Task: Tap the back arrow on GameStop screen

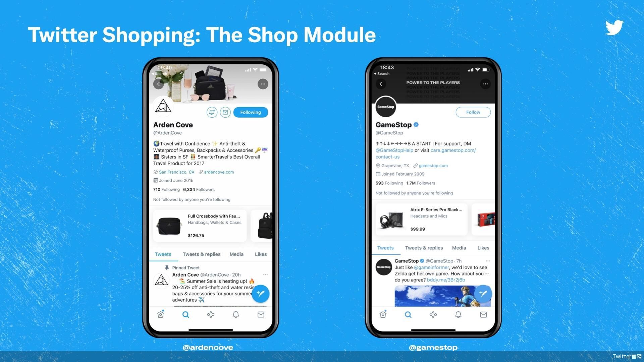Action: pyautogui.click(x=380, y=83)
